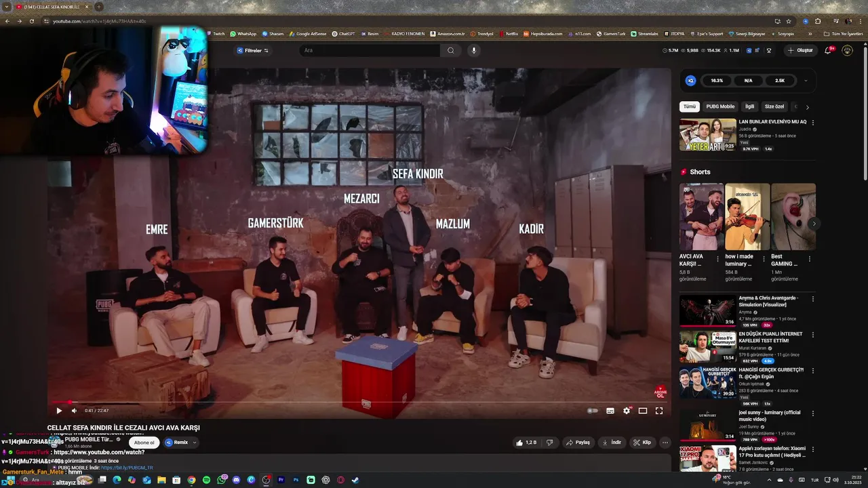Reload the page with the refresh icon

31,21
